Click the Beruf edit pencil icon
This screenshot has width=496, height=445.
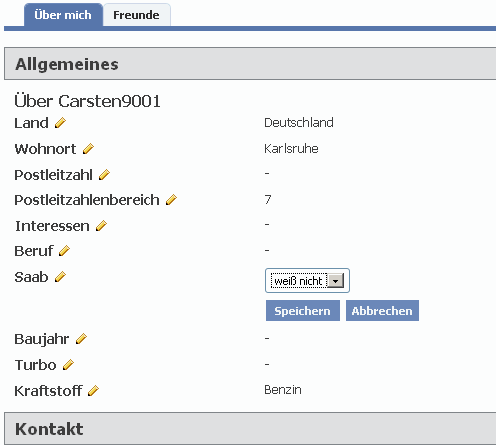64,251
